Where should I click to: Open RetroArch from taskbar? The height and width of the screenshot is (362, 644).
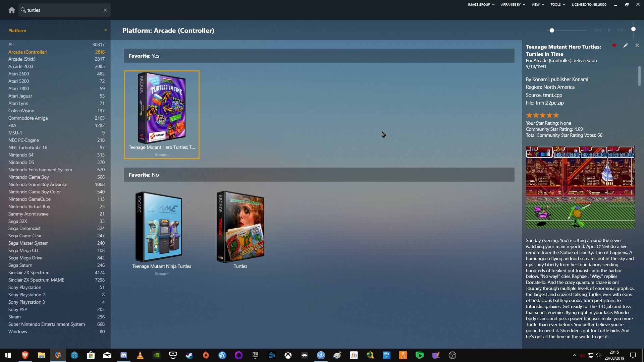304,355
